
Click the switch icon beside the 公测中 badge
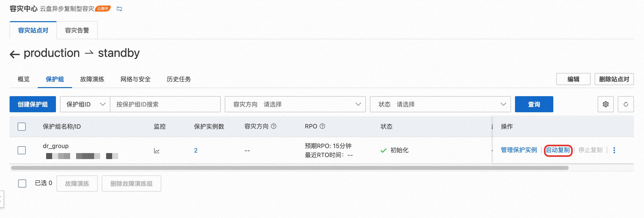[119, 9]
